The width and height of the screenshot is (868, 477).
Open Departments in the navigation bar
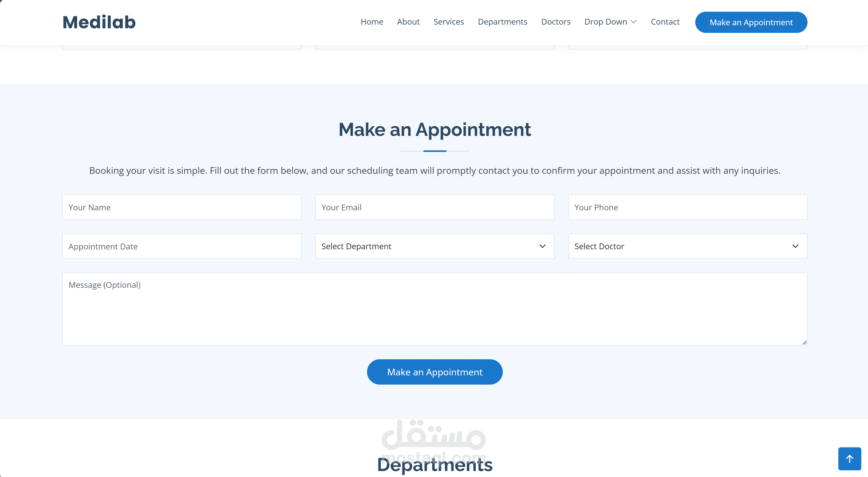click(x=502, y=22)
